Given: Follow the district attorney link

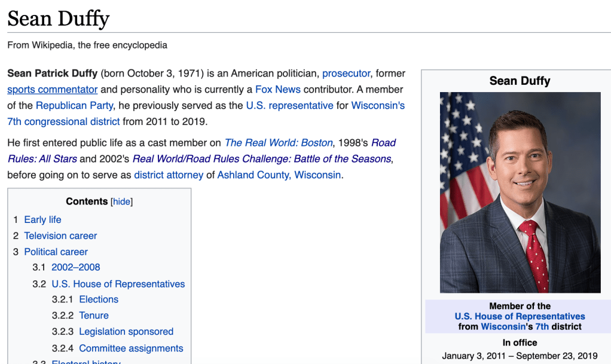Looking at the screenshot, I should 168,175.
